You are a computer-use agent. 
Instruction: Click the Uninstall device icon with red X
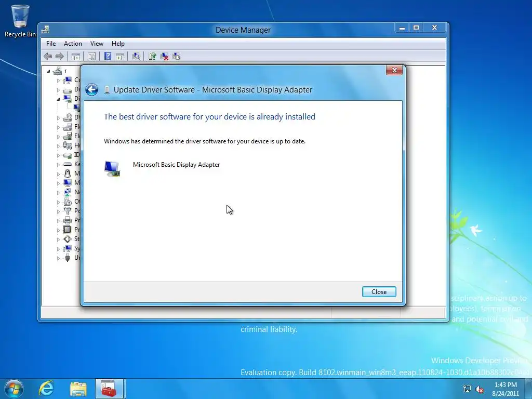click(164, 56)
